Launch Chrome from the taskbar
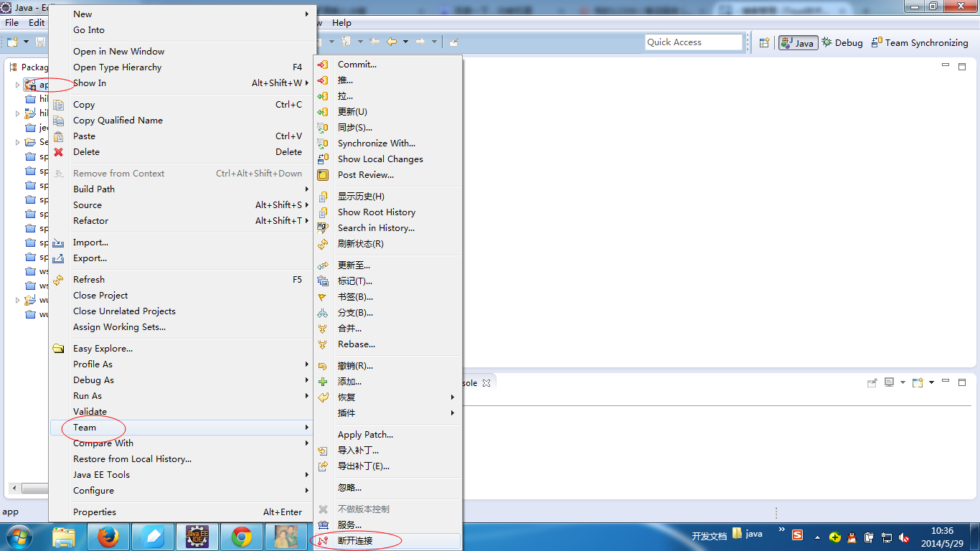 (242, 536)
